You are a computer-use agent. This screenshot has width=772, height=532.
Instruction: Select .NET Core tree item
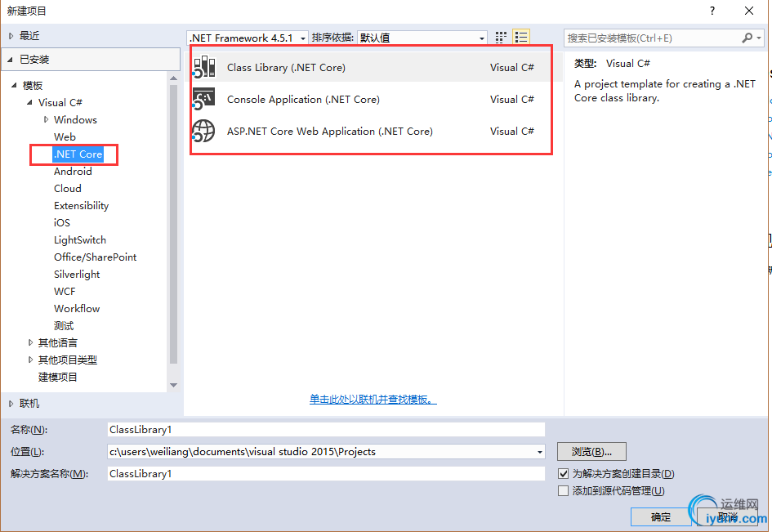[78, 154]
